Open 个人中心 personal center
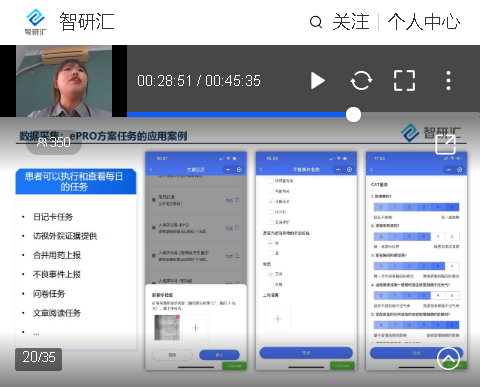Viewport: 480px width, 387px height. (424, 22)
